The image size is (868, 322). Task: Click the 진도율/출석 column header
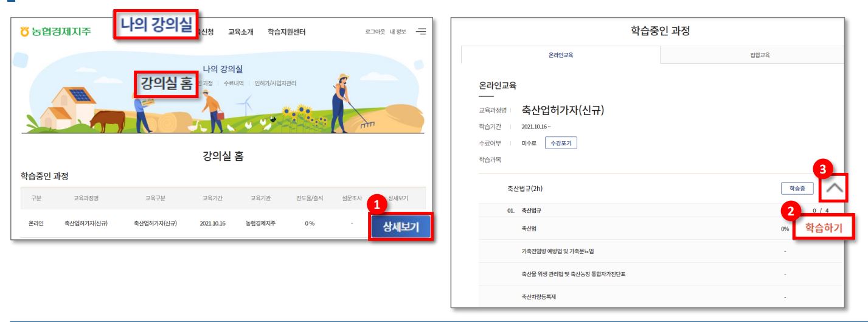point(310,198)
